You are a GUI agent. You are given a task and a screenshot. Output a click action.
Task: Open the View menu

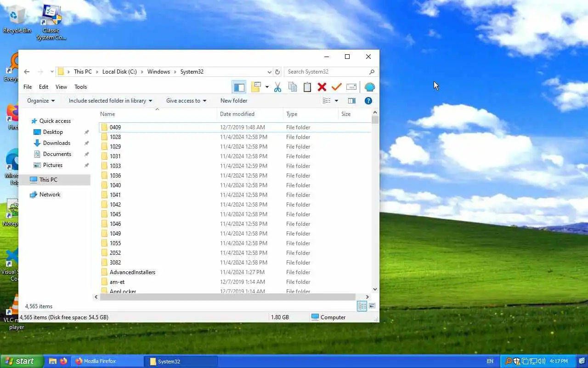(x=61, y=87)
